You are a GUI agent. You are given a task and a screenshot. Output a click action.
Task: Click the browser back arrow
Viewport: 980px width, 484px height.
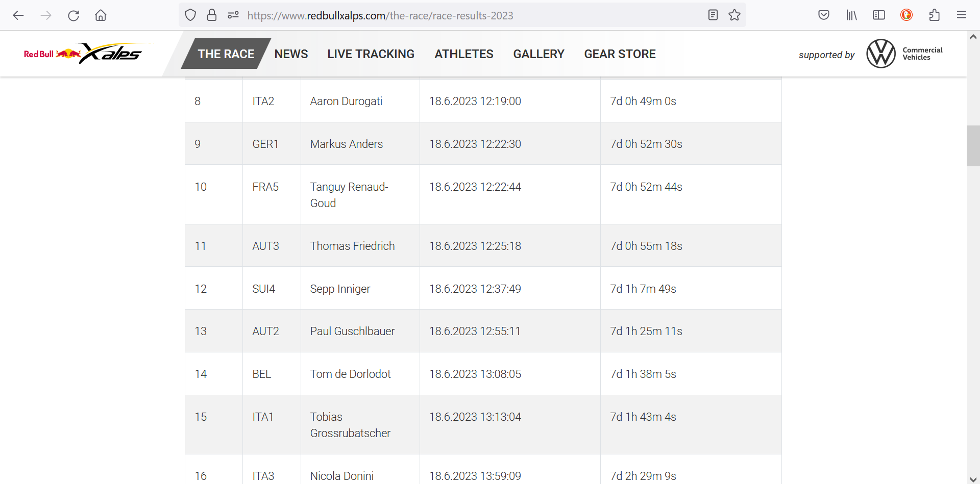tap(18, 15)
